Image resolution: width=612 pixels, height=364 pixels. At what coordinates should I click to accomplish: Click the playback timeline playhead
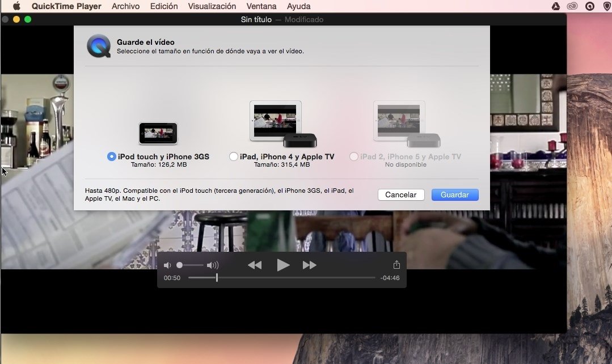[x=217, y=278]
